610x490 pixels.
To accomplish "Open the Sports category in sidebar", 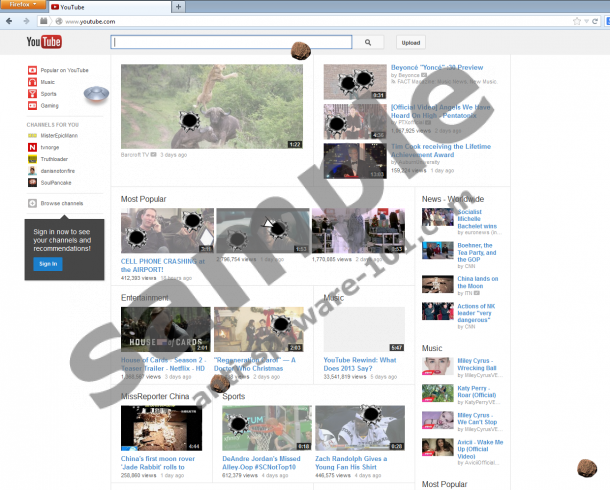I will 48,93.
